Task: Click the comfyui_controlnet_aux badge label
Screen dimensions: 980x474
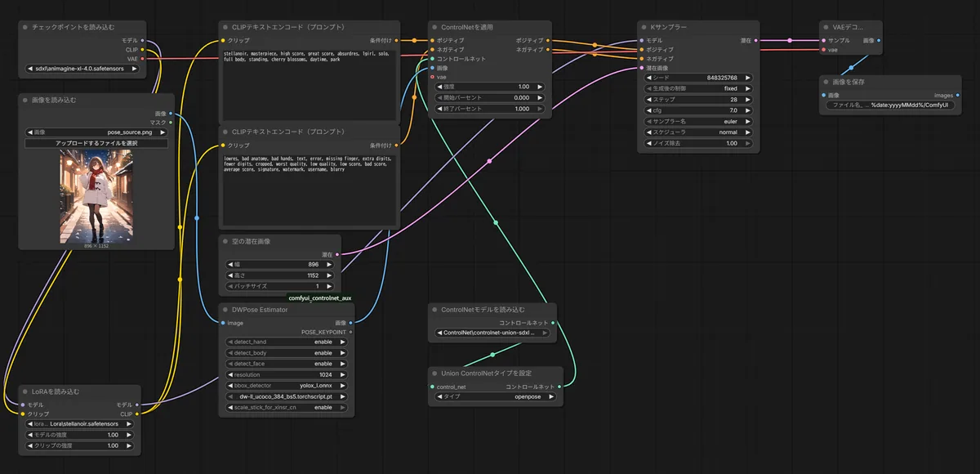Action: coord(320,298)
